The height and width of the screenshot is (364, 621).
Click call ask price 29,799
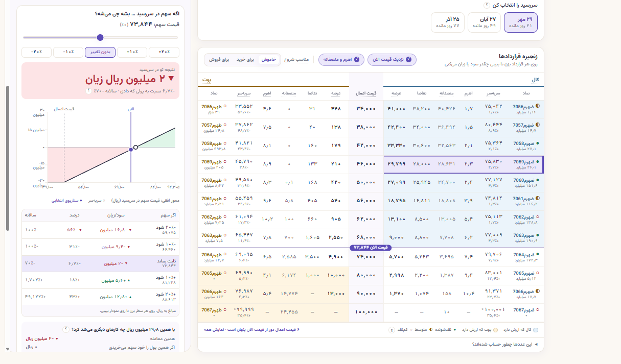(397, 164)
